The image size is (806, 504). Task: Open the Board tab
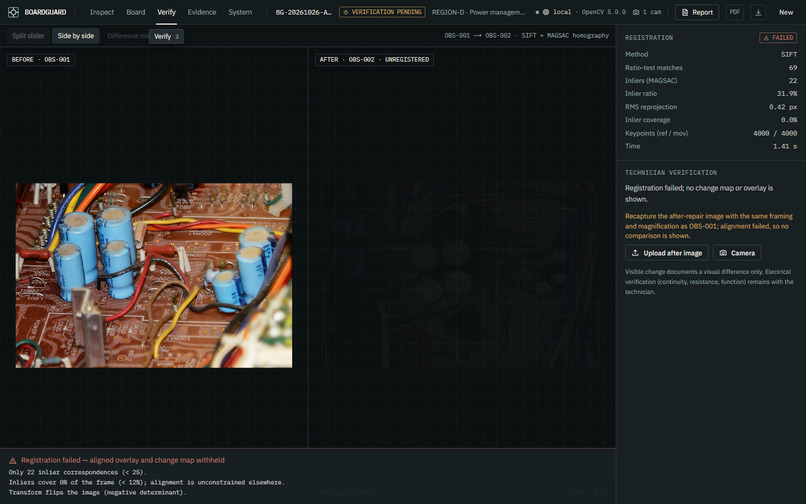[136, 12]
